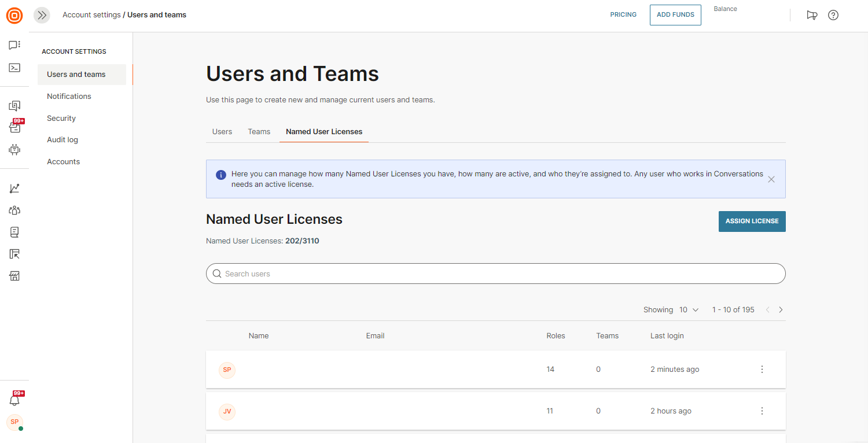
Task: Click the notifications bell icon
Action: (14, 400)
